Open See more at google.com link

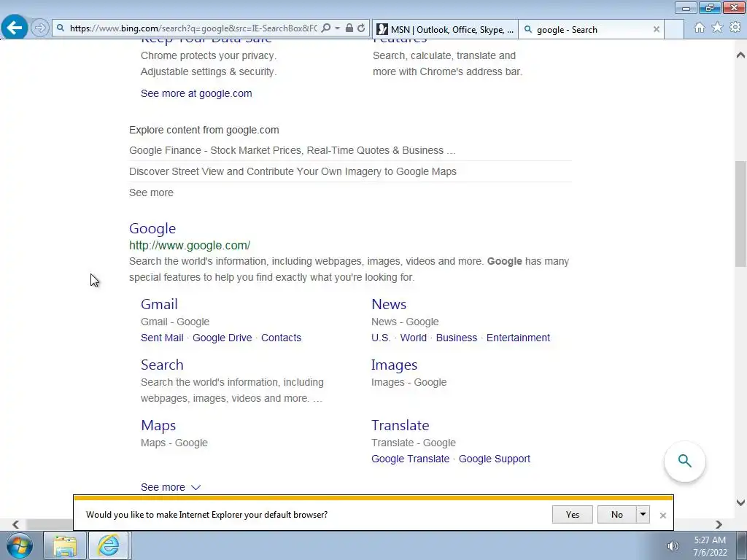click(196, 93)
